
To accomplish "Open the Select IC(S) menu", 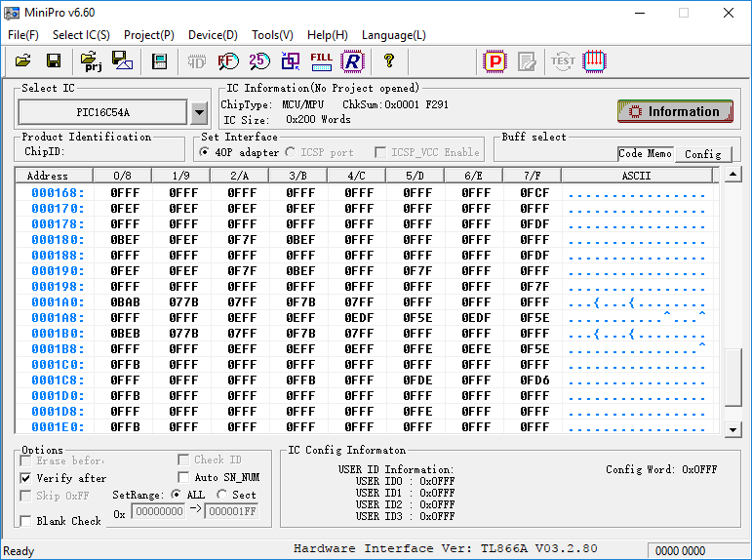I will point(81,35).
